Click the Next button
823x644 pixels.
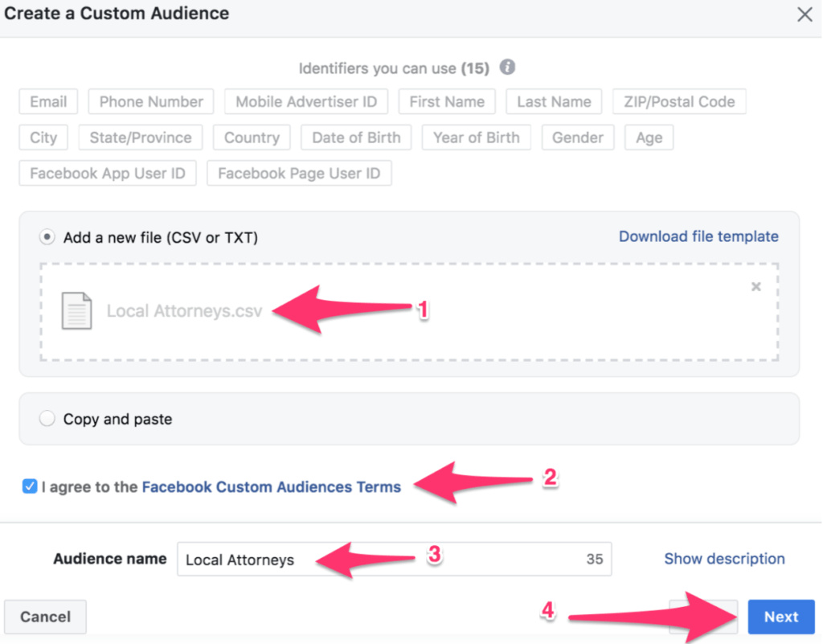point(780,617)
